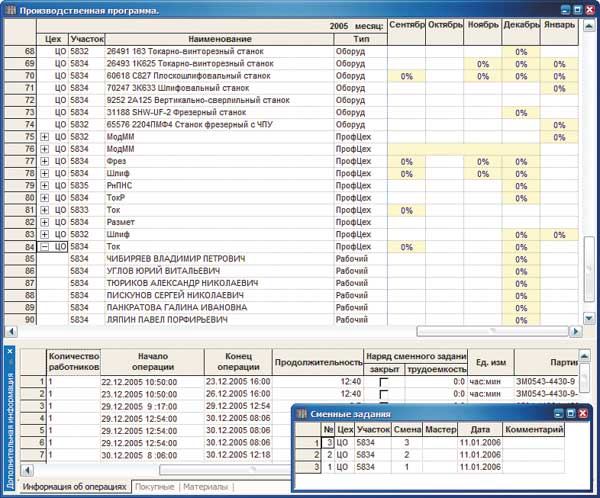
Task: Click the Наименование column header
Action: coord(219,39)
